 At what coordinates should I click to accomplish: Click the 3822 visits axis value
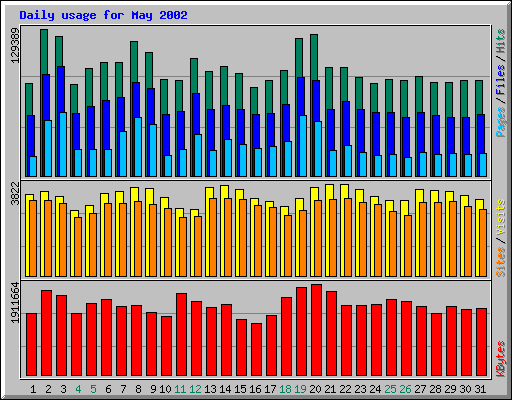pyautogui.click(x=15, y=193)
